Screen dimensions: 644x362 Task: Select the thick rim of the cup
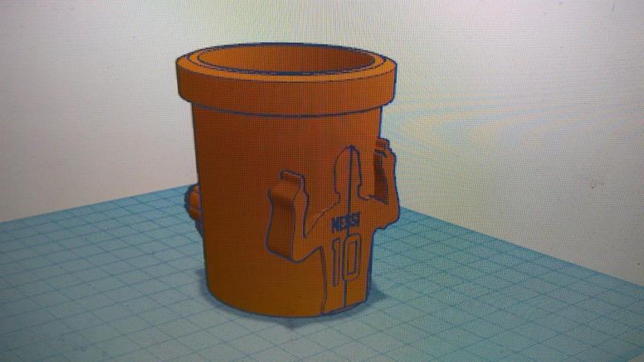(x=287, y=80)
